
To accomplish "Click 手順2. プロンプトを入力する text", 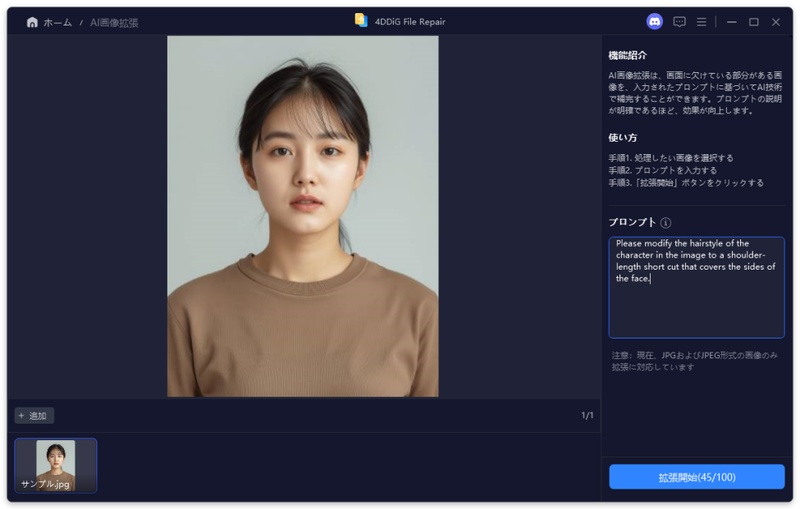I will pos(662,170).
